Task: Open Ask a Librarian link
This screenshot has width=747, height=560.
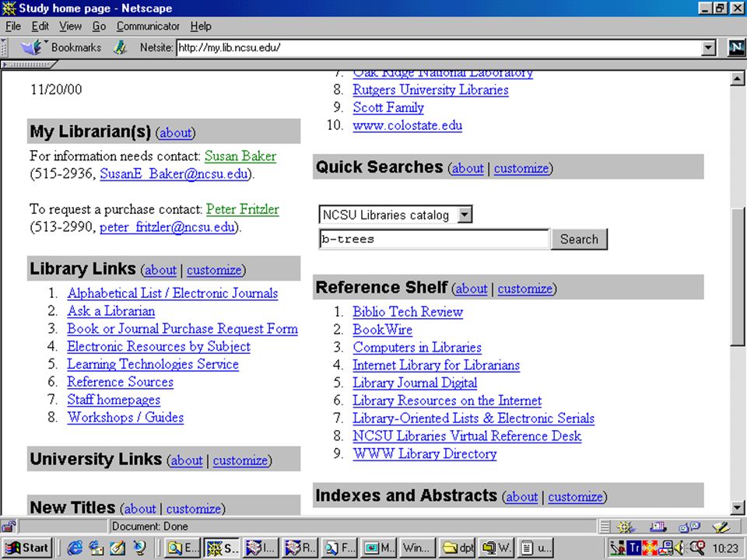Action: click(x=111, y=311)
